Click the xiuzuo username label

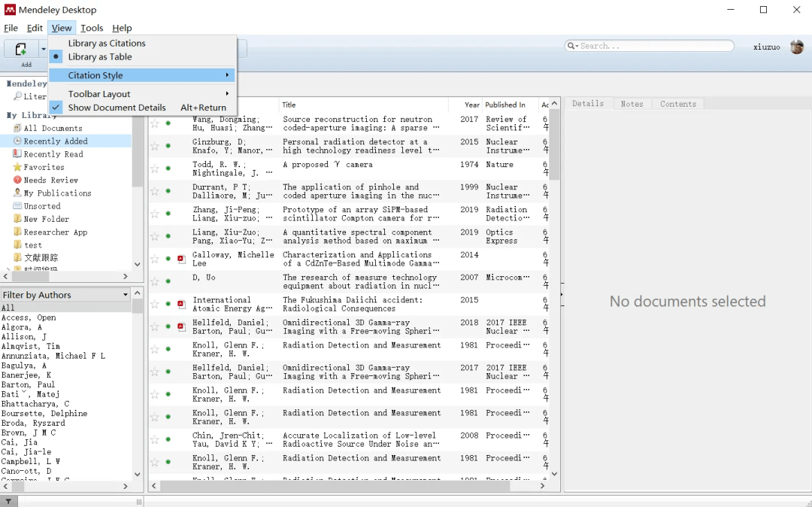click(766, 47)
